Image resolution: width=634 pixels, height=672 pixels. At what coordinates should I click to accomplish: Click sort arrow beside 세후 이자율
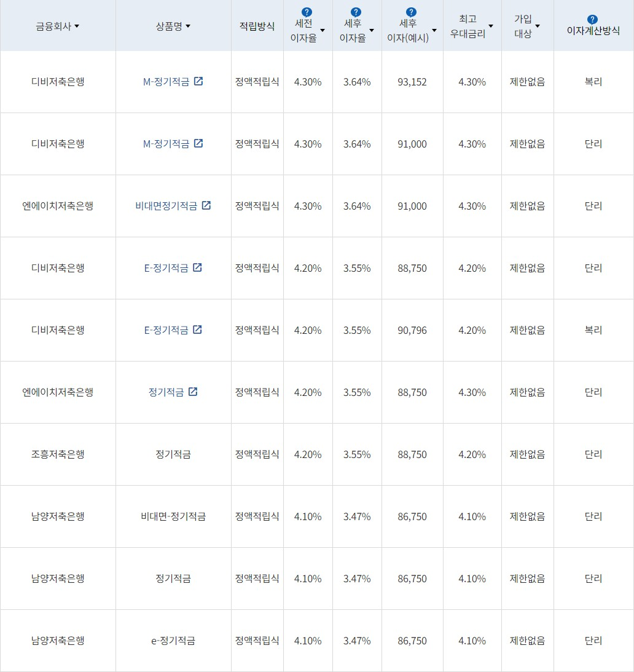pos(372,30)
